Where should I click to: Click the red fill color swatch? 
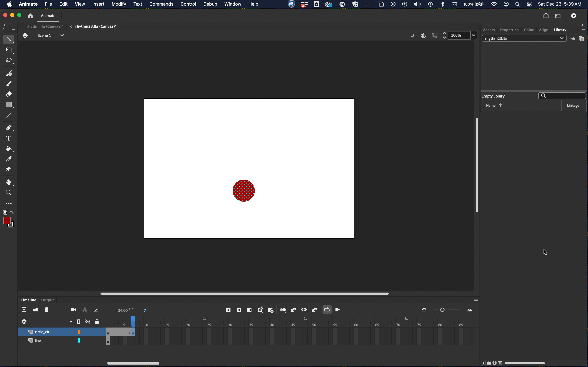pos(7,221)
